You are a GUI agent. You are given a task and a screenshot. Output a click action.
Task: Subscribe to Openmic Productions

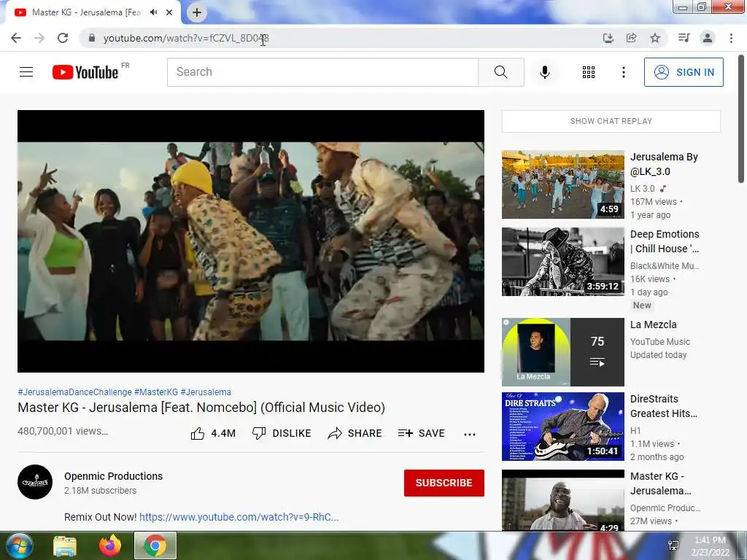[444, 483]
